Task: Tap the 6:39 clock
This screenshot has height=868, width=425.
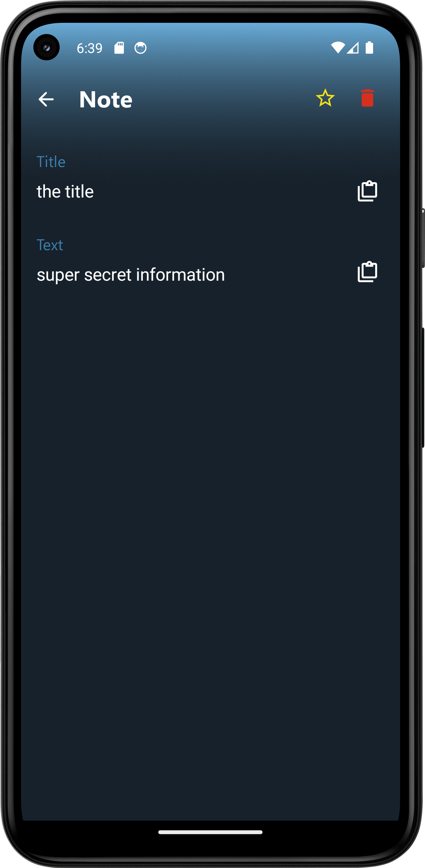Action: click(89, 48)
